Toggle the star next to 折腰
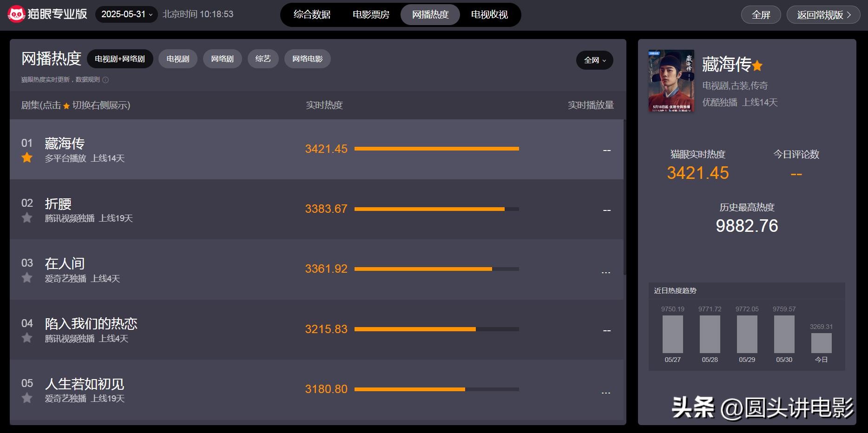The image size is (868, 433). [27, 217]
